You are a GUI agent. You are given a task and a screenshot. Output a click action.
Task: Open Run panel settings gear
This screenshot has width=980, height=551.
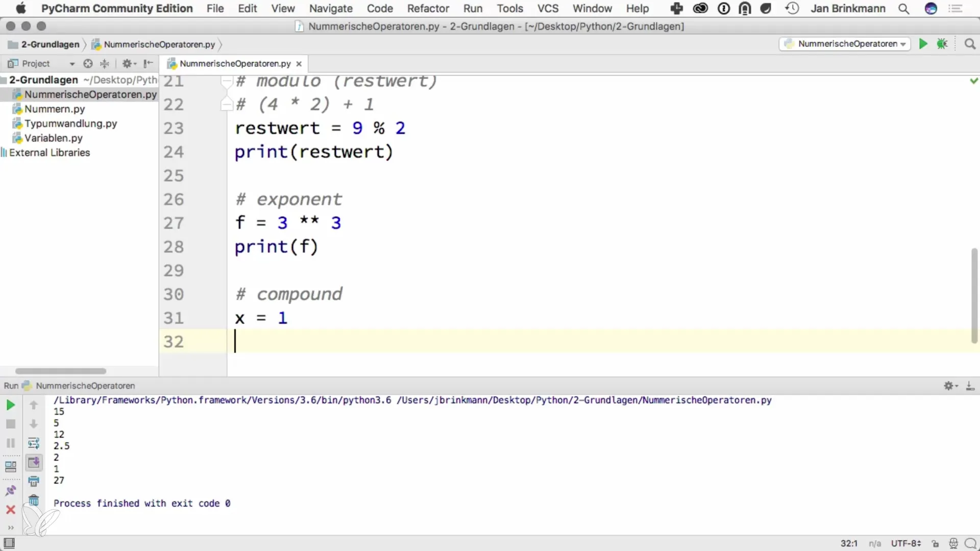[950, 386]
